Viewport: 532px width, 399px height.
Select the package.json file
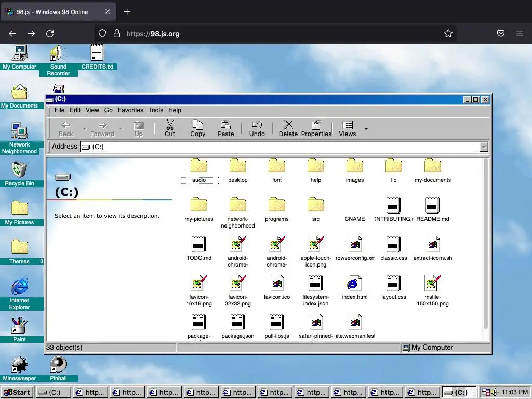tap(238, 327)
